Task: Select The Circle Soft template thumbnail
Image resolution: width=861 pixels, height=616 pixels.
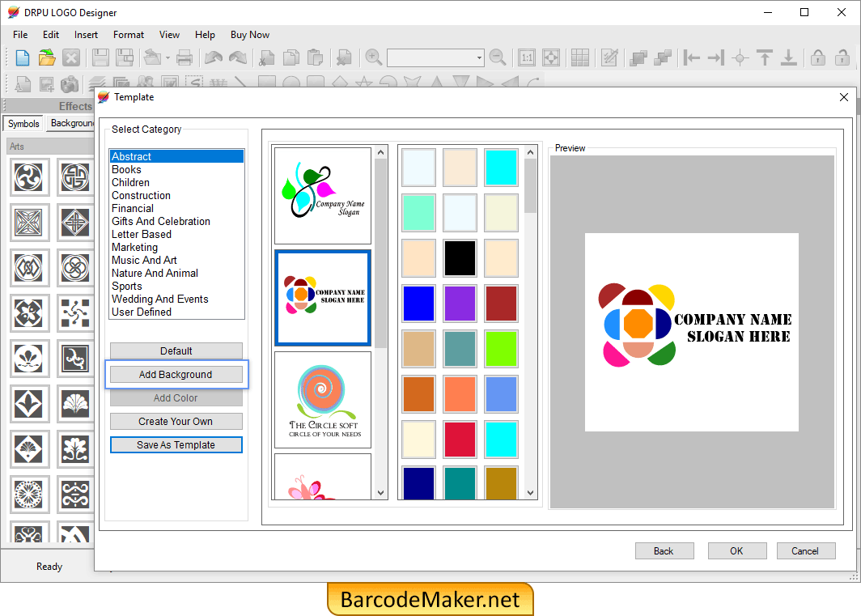Action: coord(323,400)
